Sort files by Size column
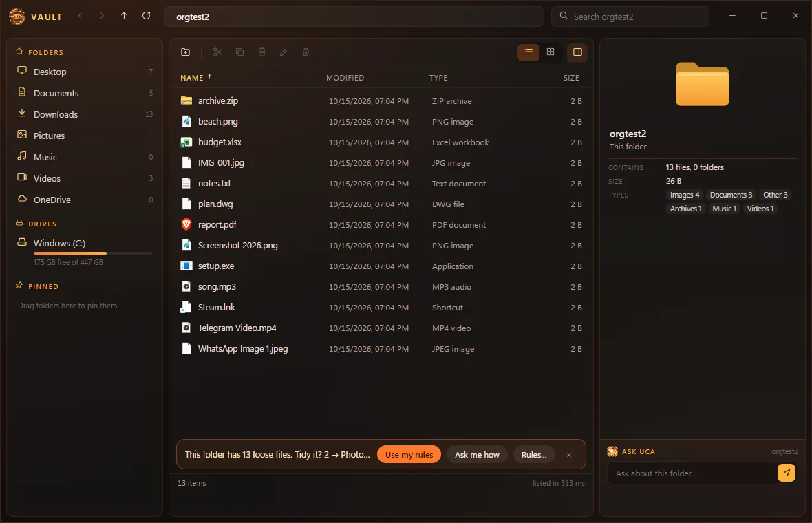812x523 pixels. [x=571, y=78]
